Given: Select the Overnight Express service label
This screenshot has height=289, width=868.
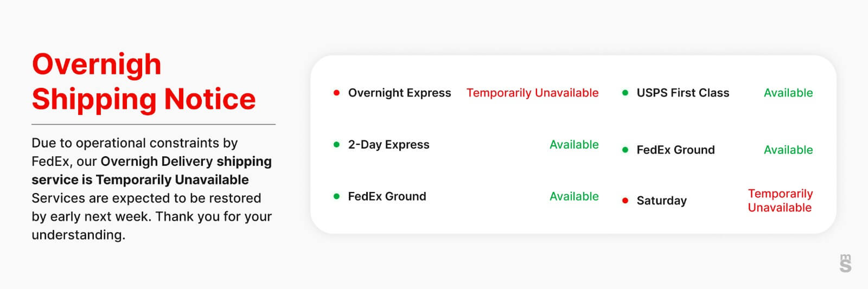Looking at the screenshot, I should [399, 93].
